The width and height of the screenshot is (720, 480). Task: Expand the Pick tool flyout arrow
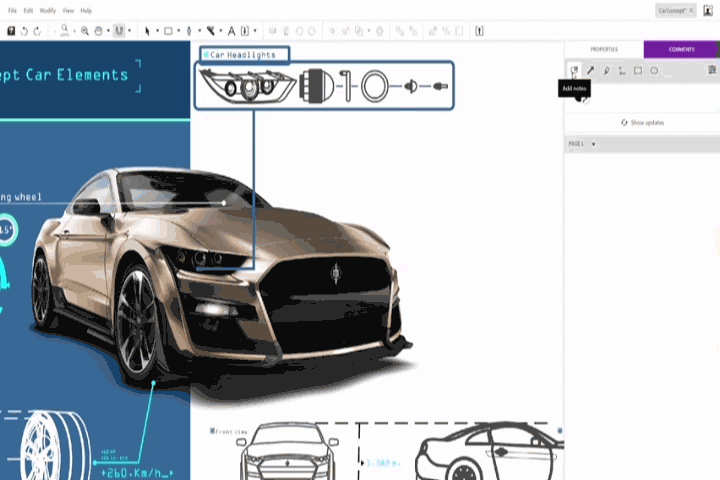(157, 31)
